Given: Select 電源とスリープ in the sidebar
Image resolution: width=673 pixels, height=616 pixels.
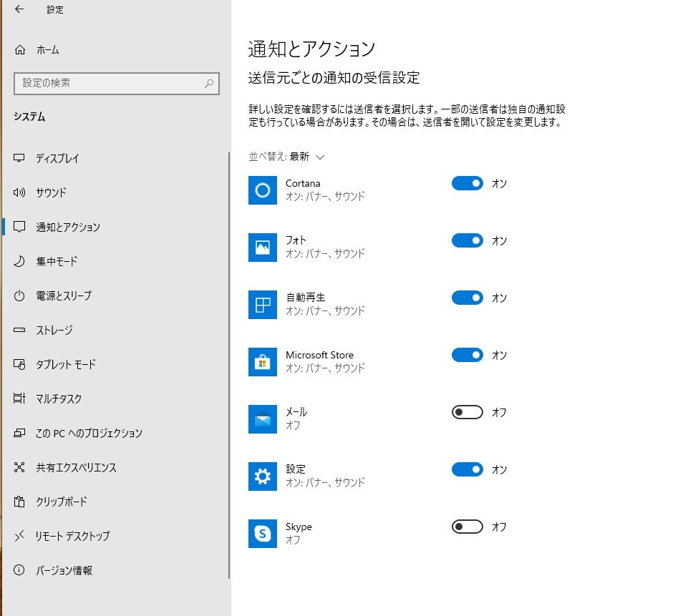Looking at the screenshot, I should [x=64, y=295].
